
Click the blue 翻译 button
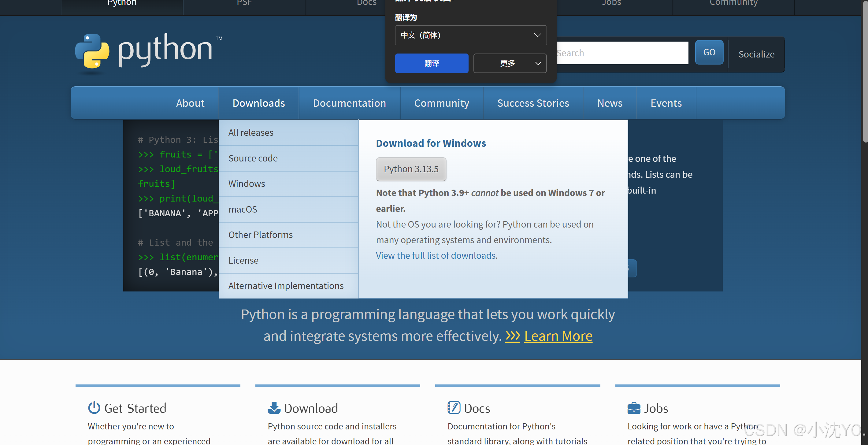coord(432,63)
